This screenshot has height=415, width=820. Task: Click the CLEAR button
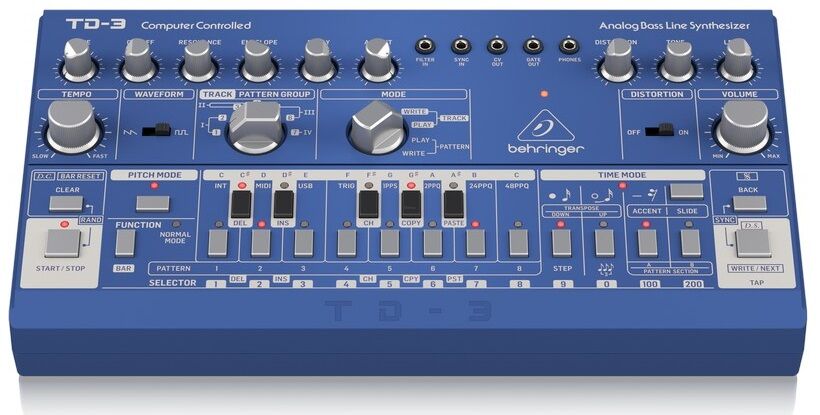pos(66,203)
